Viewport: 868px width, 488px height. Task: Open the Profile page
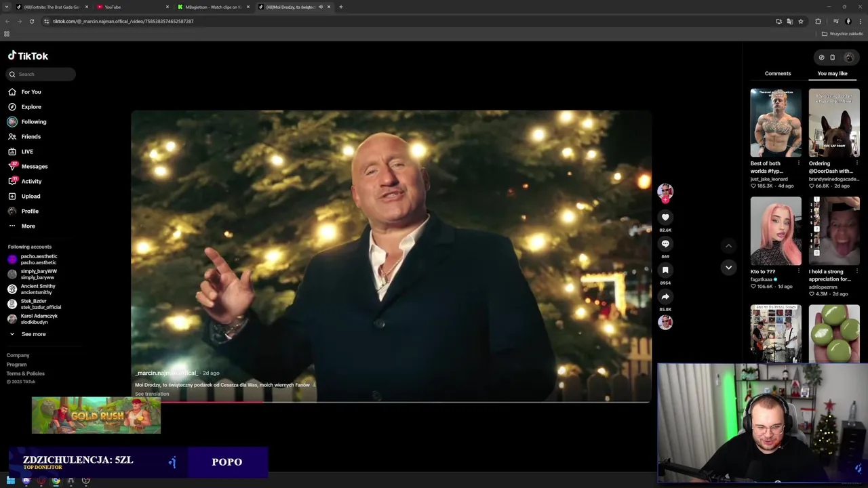(x=24, y=211)
